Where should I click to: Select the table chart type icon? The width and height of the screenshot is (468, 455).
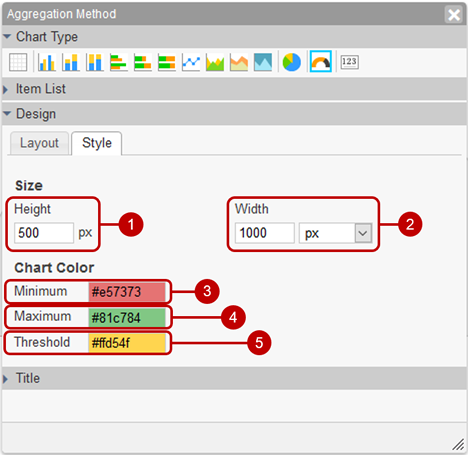18,62
